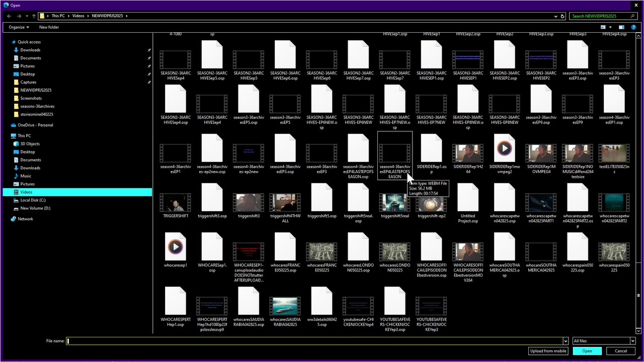Viewport: 644px width, 362px height.
Task: Open the All files type dropdown
Action: pyautogui.click(x=604, y=341)
